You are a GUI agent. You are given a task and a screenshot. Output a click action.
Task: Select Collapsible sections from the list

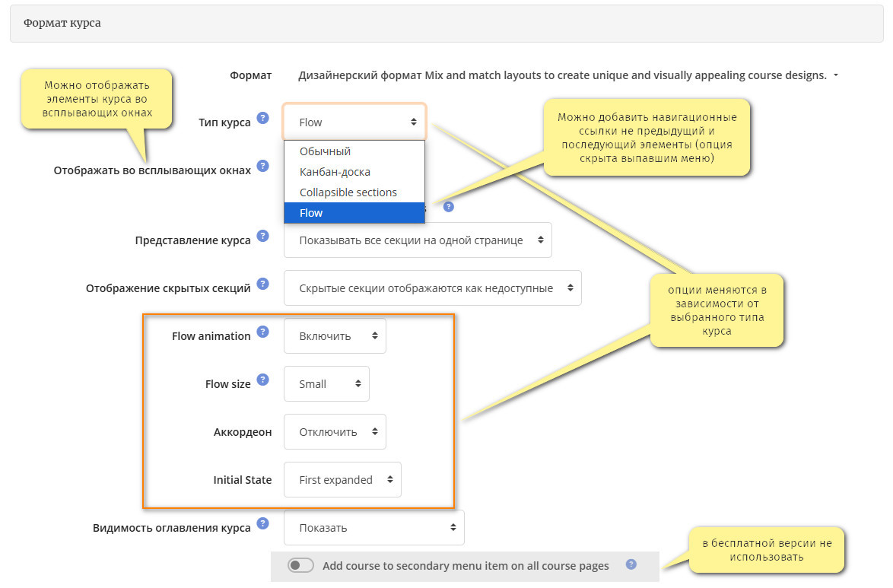point(354,192)
